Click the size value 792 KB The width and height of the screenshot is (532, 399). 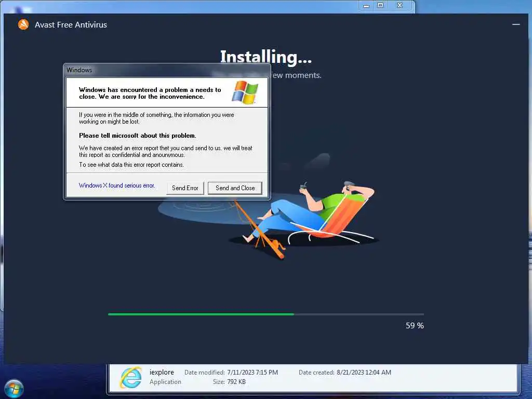click(236, 382)
